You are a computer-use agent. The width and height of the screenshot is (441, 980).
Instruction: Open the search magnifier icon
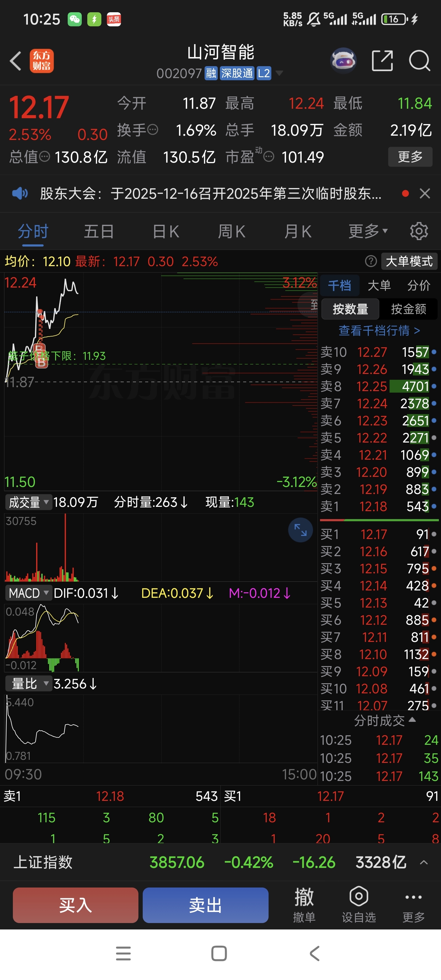point(419,61)
